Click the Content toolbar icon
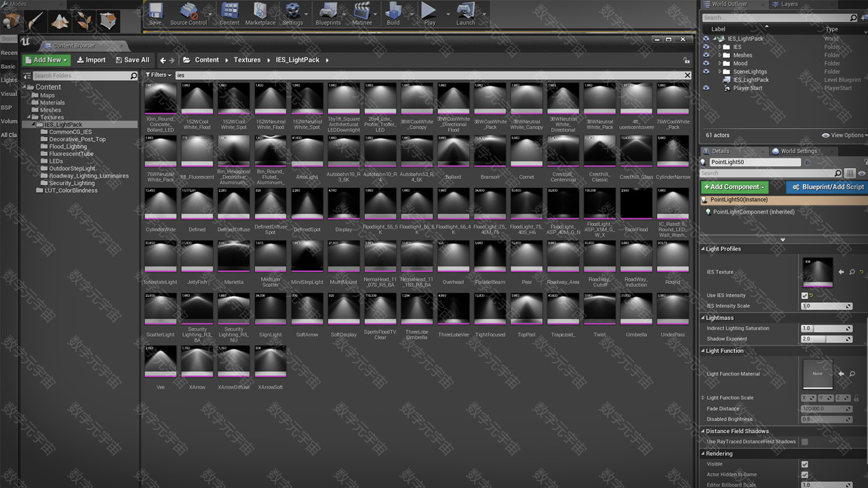Viewport: 868px width, 488px height. [229, 14]
